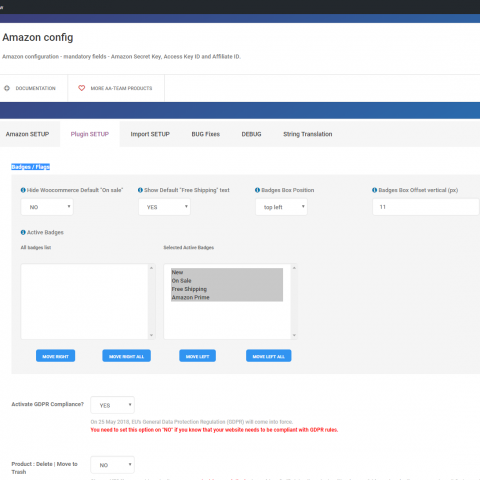This screenshot has width=480, height=480.
Task: Click the highlighted Badges / Flags heading
Action: click(31, 167)
